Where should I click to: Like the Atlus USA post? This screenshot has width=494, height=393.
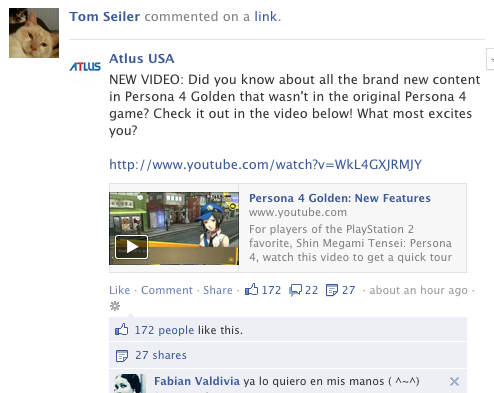click(119, 290)
